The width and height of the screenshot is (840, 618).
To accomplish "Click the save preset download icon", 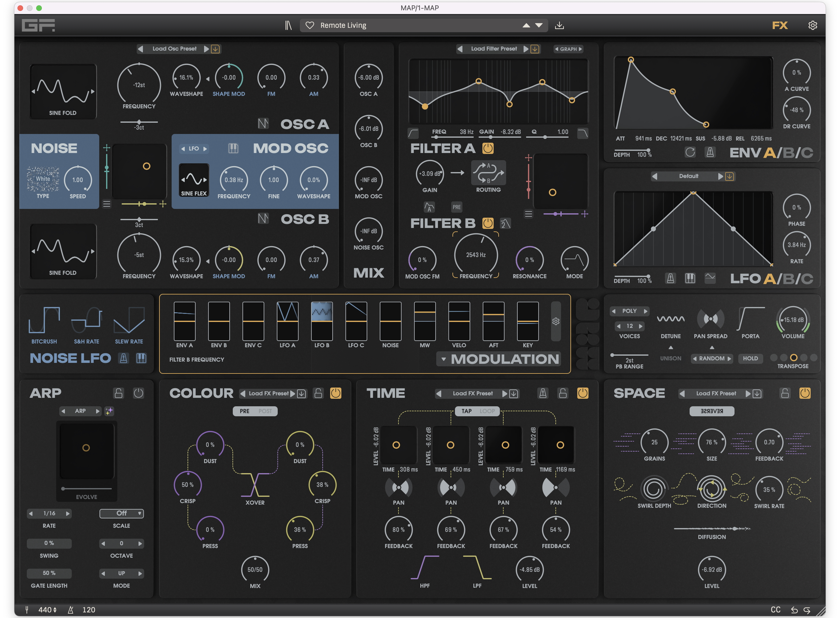I will tap(559, 25).
